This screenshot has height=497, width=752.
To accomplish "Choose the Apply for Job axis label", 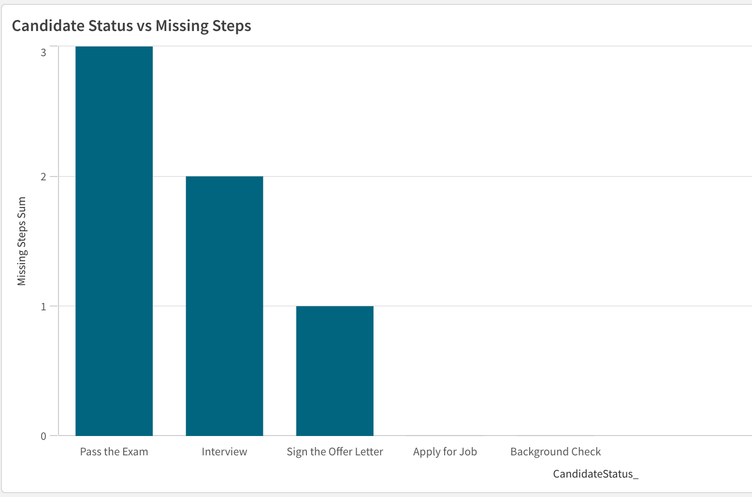I will click(445, 452).
